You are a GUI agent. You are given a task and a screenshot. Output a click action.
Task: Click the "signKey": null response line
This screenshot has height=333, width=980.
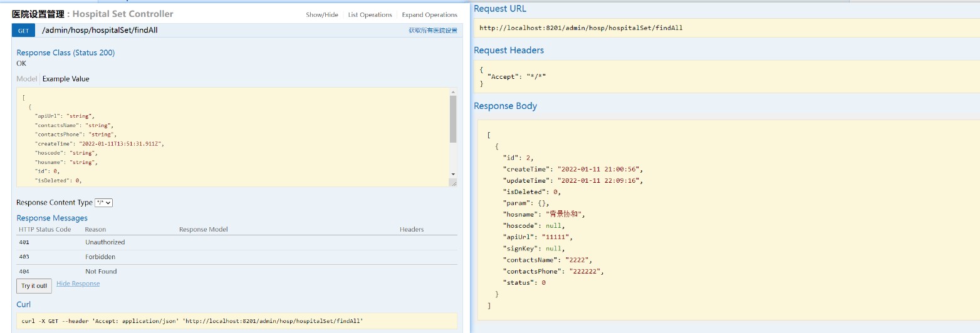coord(534,248)
